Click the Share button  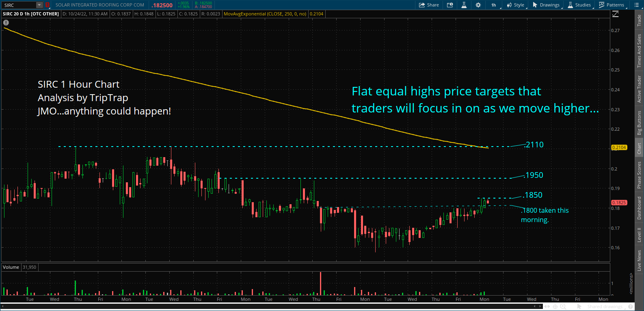coord(429,5)
